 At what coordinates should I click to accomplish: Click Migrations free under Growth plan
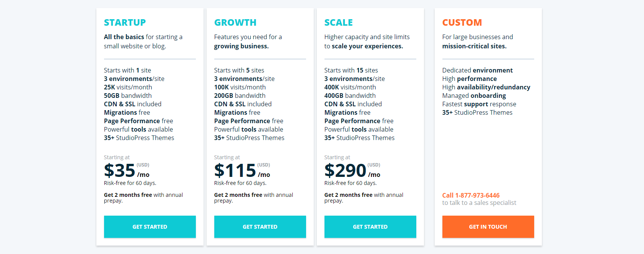pyautogui.click(x=237, y=112)
